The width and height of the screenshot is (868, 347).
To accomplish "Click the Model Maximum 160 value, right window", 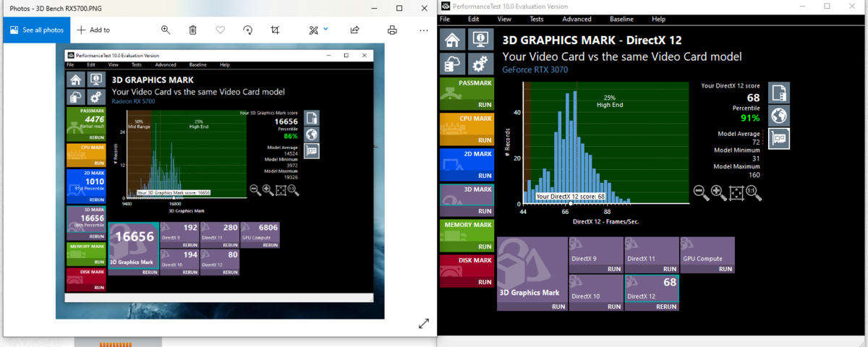I will coord(754,174).
